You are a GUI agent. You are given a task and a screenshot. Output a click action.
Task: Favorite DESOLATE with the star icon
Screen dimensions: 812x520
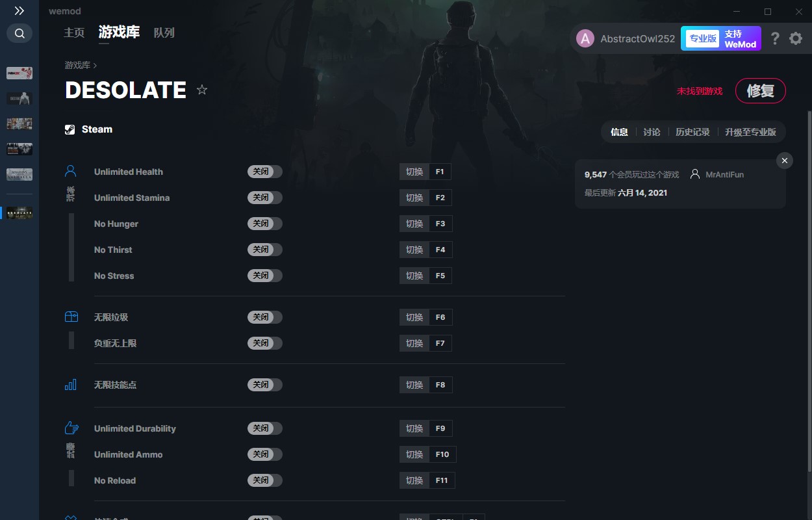pyautogui.click(x=202, y=90)
